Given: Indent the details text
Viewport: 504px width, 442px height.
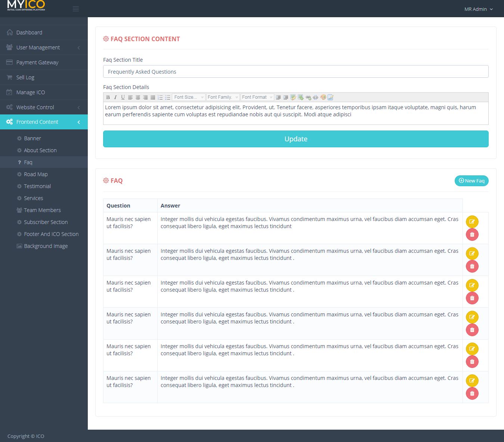Looking at the screenshot, I should [x=278, y=97].
